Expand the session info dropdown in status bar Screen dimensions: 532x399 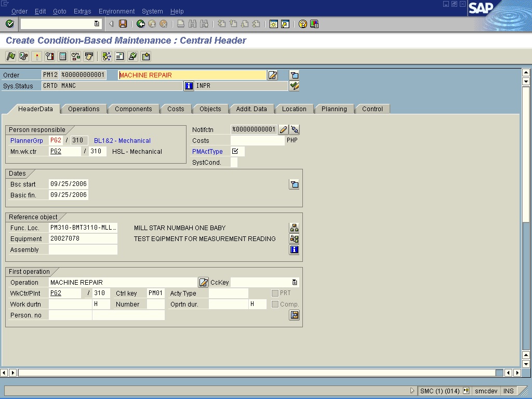pos(466,391)
